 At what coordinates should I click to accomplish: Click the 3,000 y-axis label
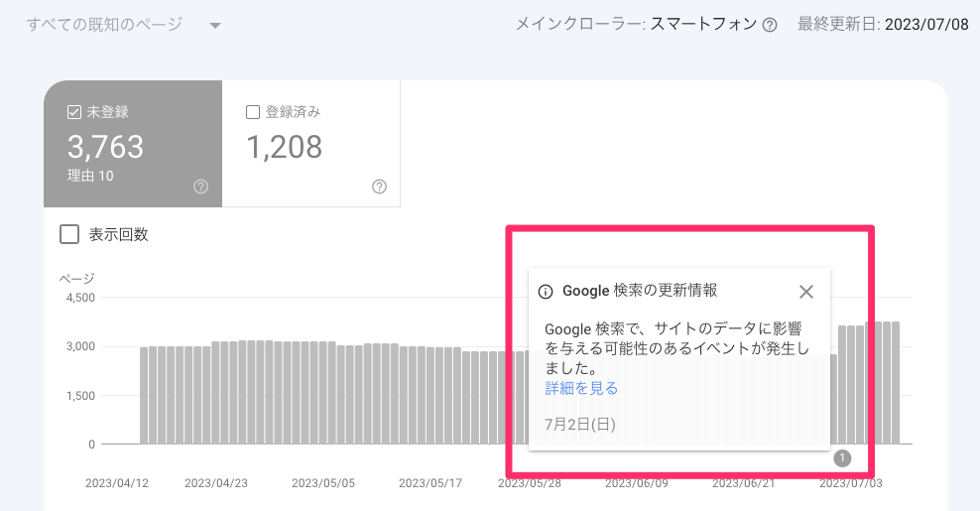[x=80, y=346]
